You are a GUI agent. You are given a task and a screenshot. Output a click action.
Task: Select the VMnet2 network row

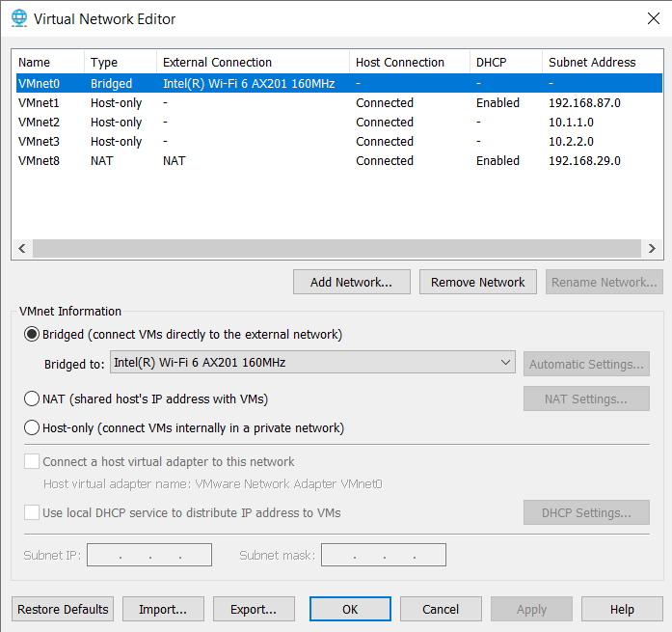pos(339,123)
